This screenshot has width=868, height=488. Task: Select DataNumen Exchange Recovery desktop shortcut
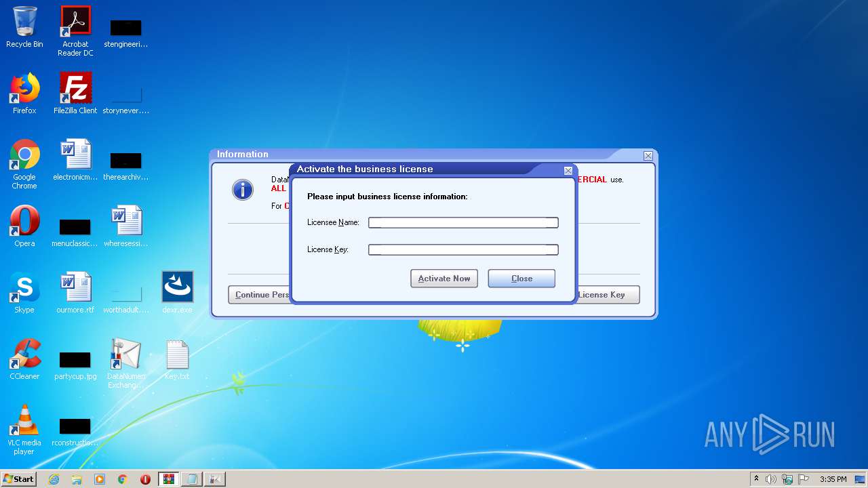(126, 363)
